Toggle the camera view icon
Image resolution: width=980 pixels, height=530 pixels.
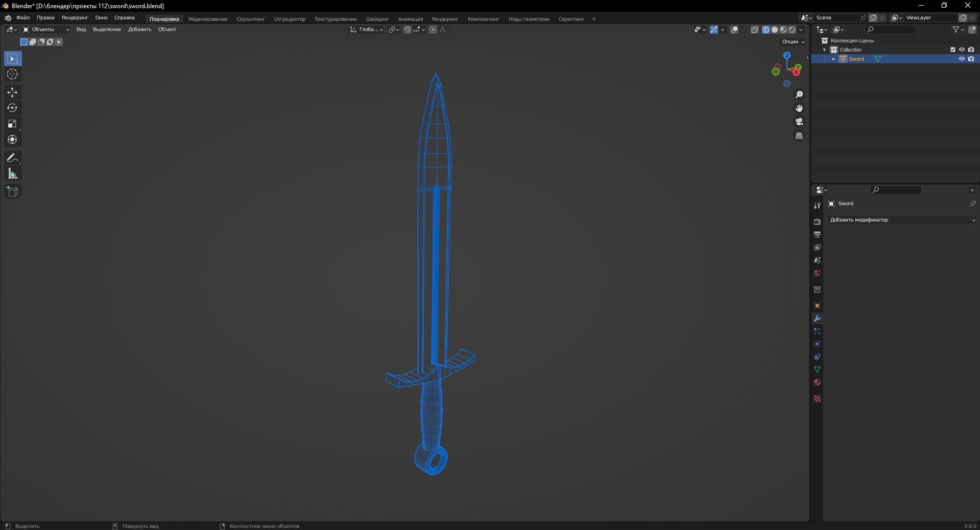[799, 122]
